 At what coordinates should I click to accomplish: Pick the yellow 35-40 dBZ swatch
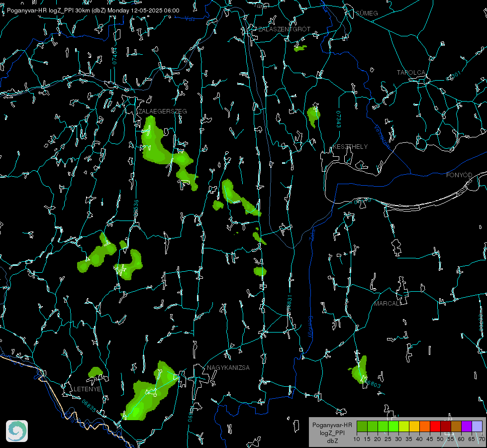pos(414,426)
